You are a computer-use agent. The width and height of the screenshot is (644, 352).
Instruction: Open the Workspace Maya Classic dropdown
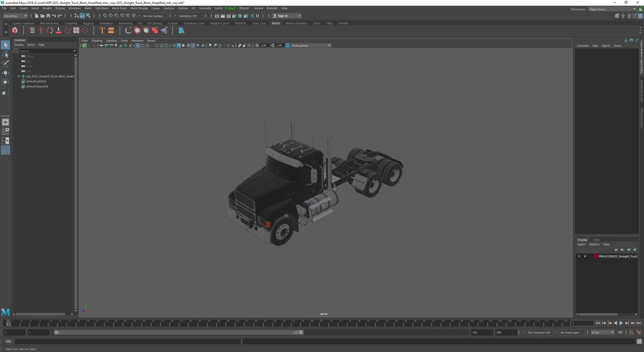pos(612,9)
